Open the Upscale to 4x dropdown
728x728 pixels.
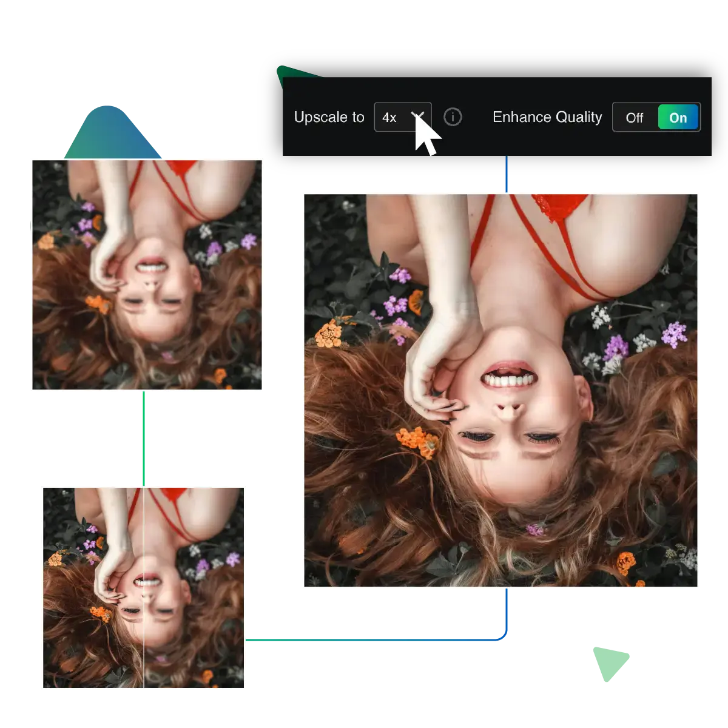pyautogui.click(x=403, y=117)
